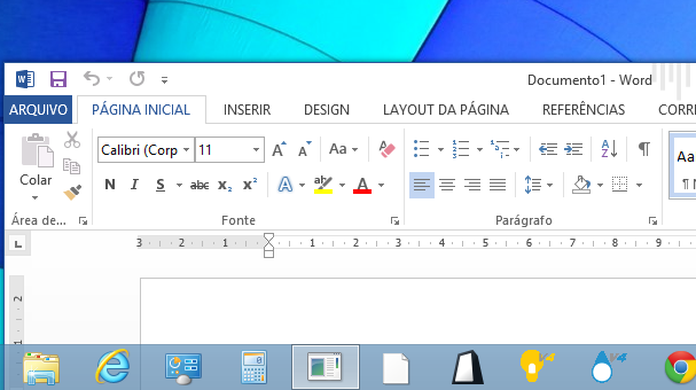The width and height of the screenshot is (696, 390).
Task: Apply borders with the borders icon
Action: [619, 185]
